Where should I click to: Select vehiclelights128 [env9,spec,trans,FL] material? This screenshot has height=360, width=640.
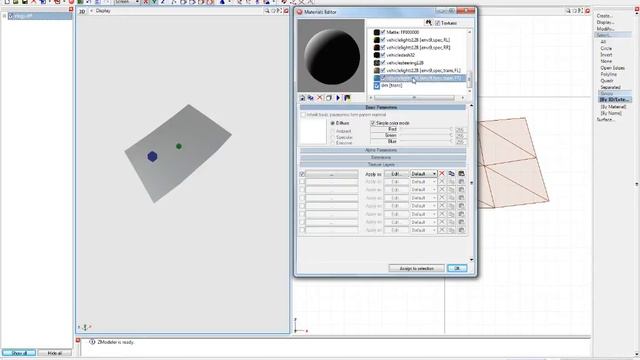[x=423, y=70]
